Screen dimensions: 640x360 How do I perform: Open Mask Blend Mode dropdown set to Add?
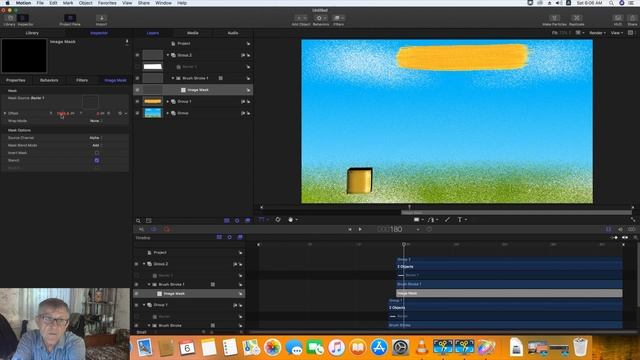click(x=97, y=145)
